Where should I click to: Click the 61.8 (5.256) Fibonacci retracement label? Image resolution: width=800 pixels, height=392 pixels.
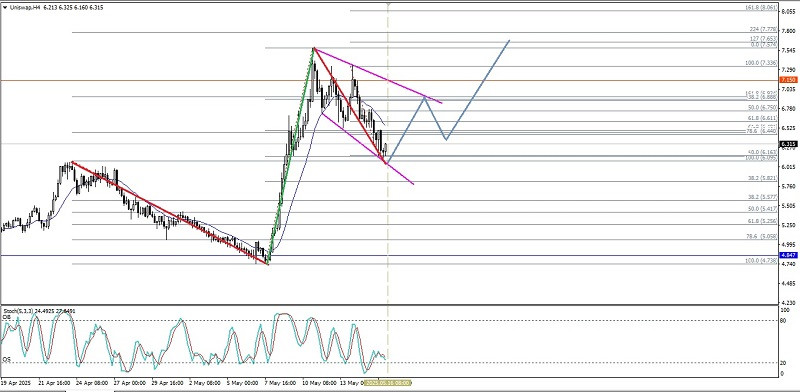point(762,221)
